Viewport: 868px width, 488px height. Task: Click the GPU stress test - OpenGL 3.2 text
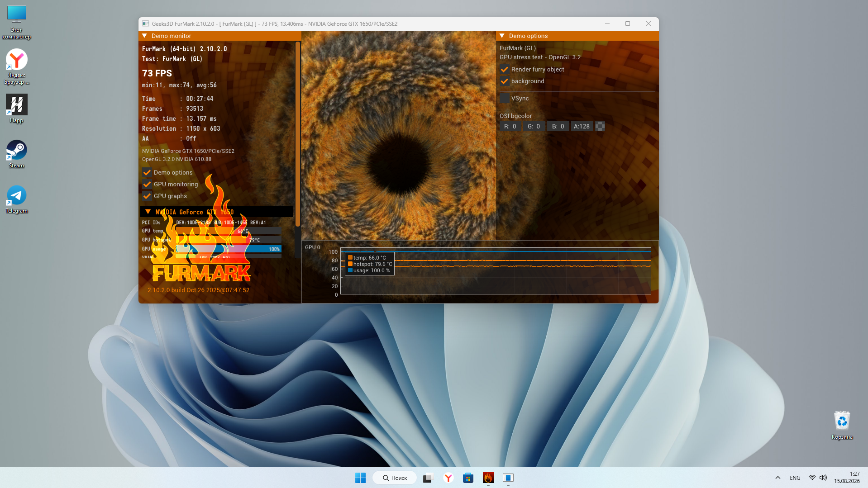(540, 57)
